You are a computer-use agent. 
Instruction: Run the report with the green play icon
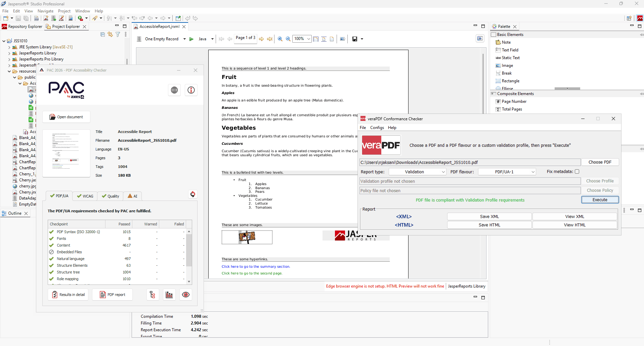pyautogui.click(x=191, y=39)
